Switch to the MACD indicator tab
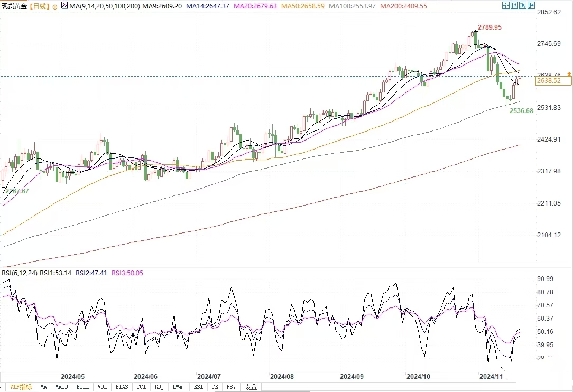Image resolution: width=573 pixels, height=392 pixels. [x=61, y=387]
